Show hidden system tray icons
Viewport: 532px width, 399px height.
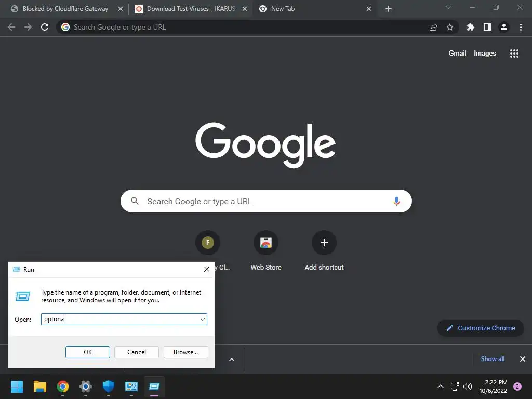pos(441,387)
